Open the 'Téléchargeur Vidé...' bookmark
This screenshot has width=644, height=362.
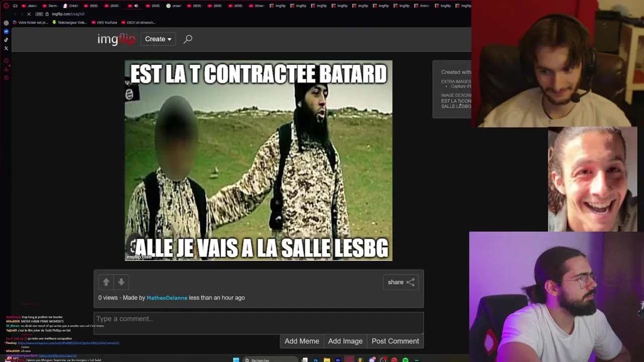coord(69,23)
